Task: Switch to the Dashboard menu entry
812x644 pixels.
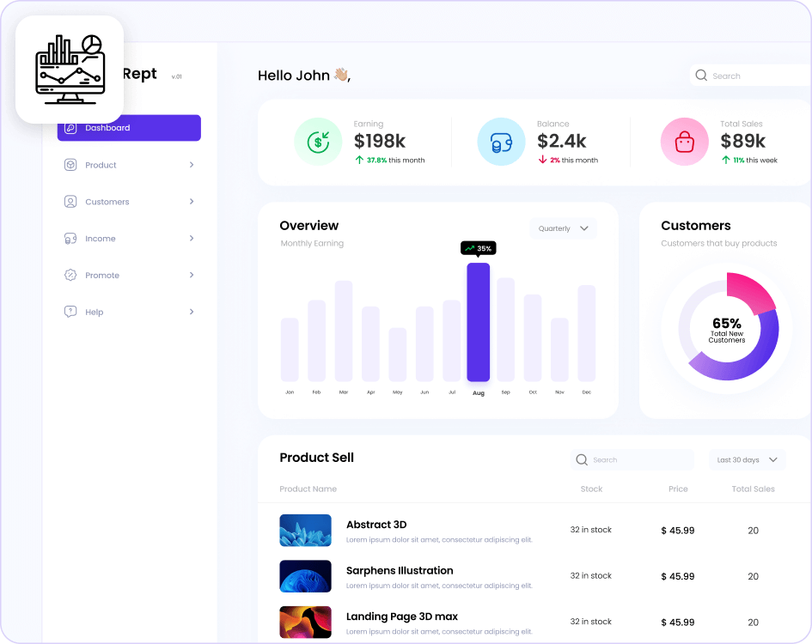Action: 107,127
